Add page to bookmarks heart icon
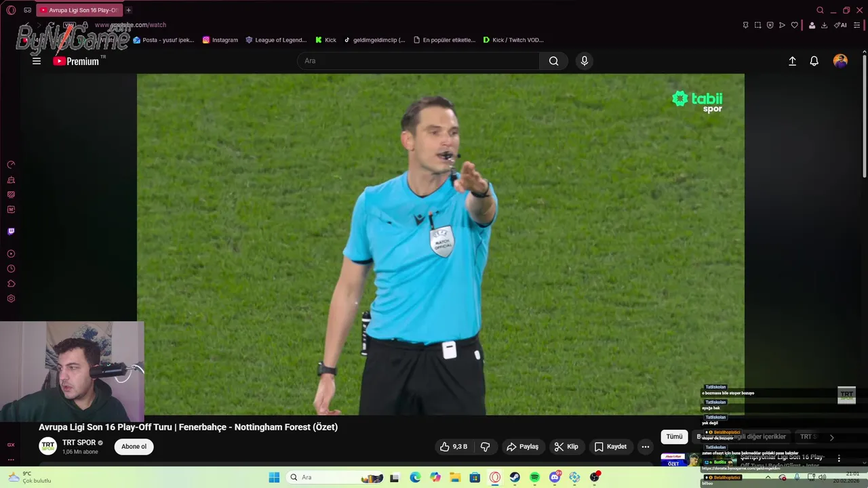The width and height of the screenshot is (868, 488). tap(795, 25)
